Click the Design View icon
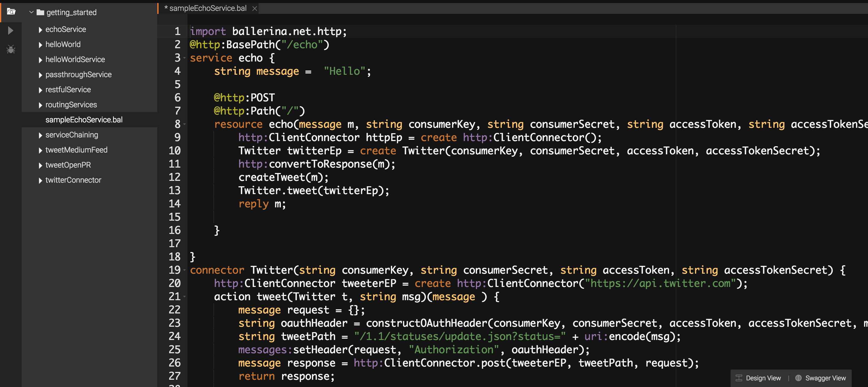Screen dimensions: 868x387 click(x=739, y=378)
